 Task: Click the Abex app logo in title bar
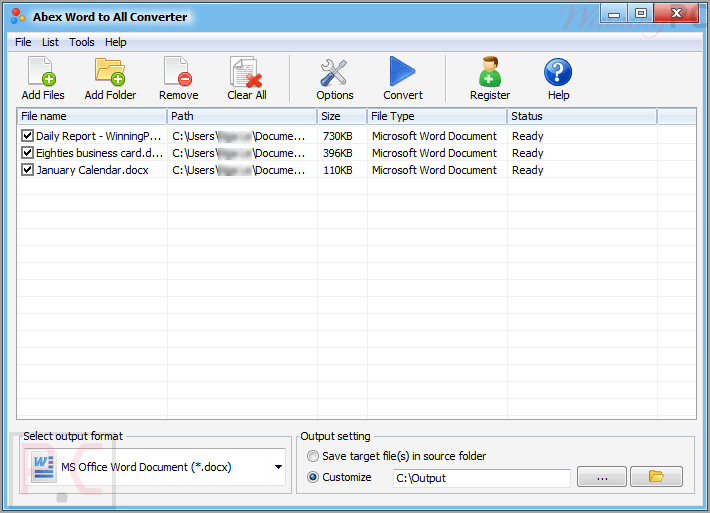coord(18,16)
